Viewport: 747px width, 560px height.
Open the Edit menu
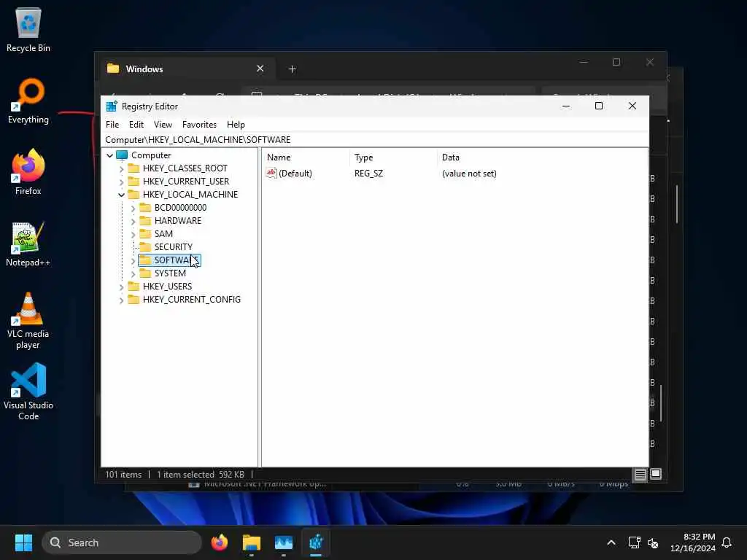(x=136, y=124)
